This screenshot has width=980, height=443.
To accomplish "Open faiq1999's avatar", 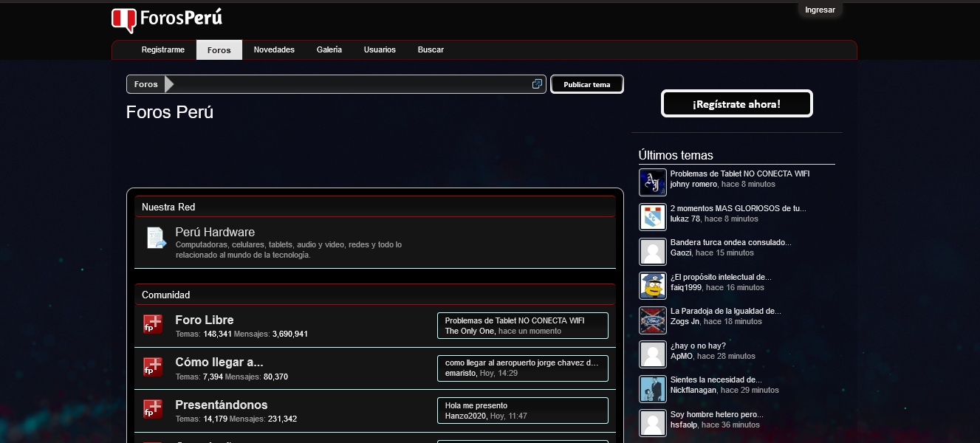I will 653,286.
